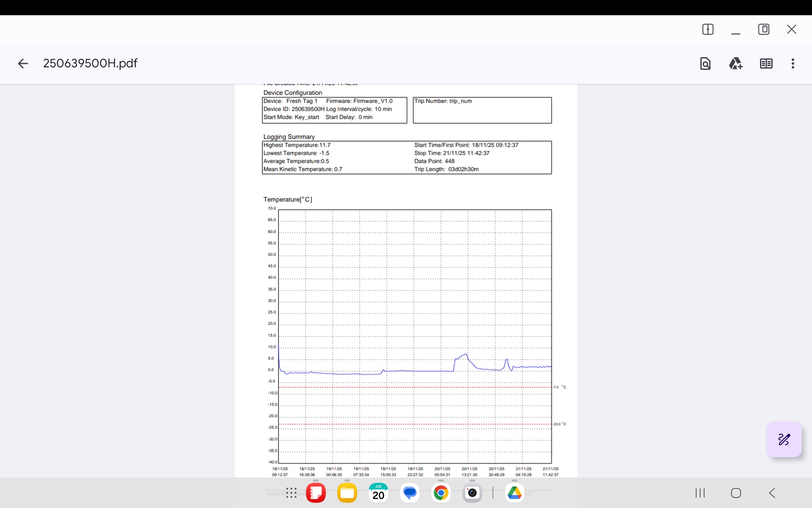This screenshot has height=508, width=812.
Task: Tap the recent apps navigation button
Action: point(700,493)
